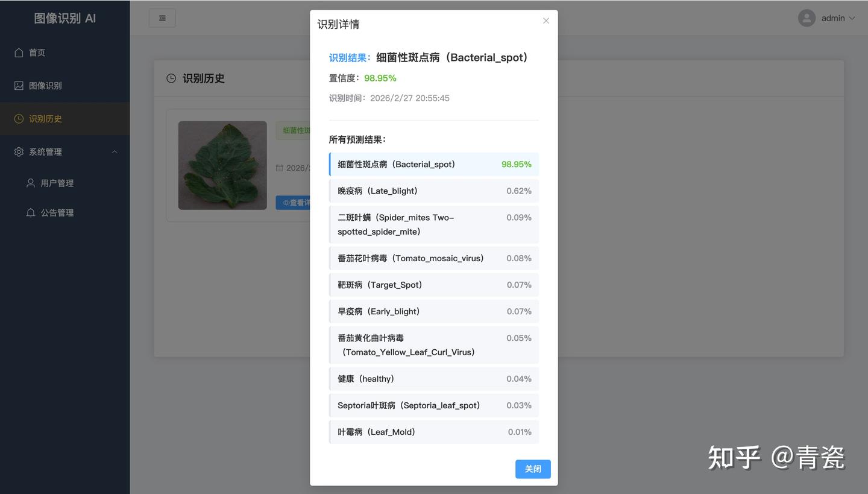Select the 靶斑病 (Target_Spot) row
868x494 pixels.
[x=434, y=285]
